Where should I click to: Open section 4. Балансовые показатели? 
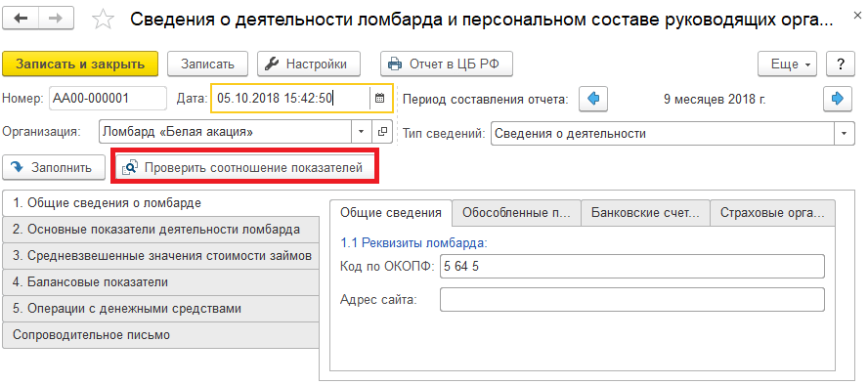coord(160,282)
